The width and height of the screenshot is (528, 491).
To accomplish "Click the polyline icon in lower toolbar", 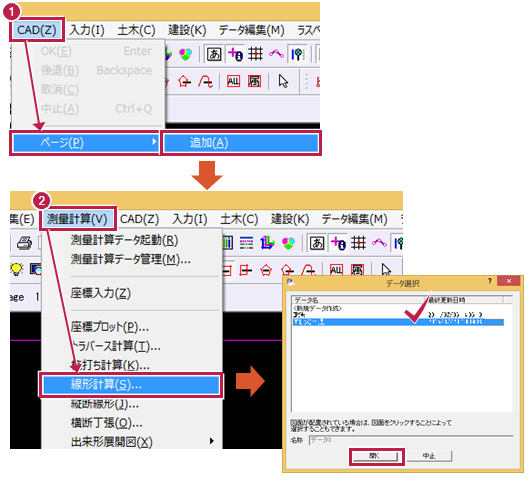I will point(379,242).
